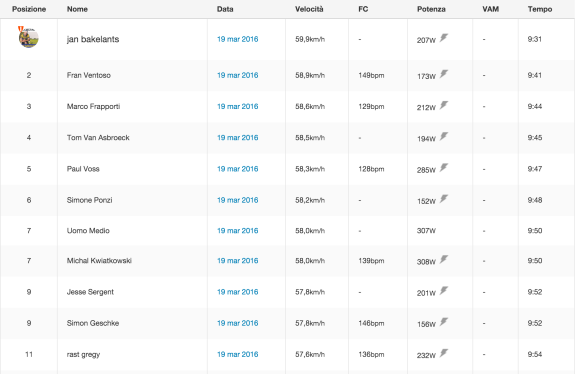Click the power meter icon in Simone Ponzi row
This screenshot has width=576, height=374.
(444, 198)
